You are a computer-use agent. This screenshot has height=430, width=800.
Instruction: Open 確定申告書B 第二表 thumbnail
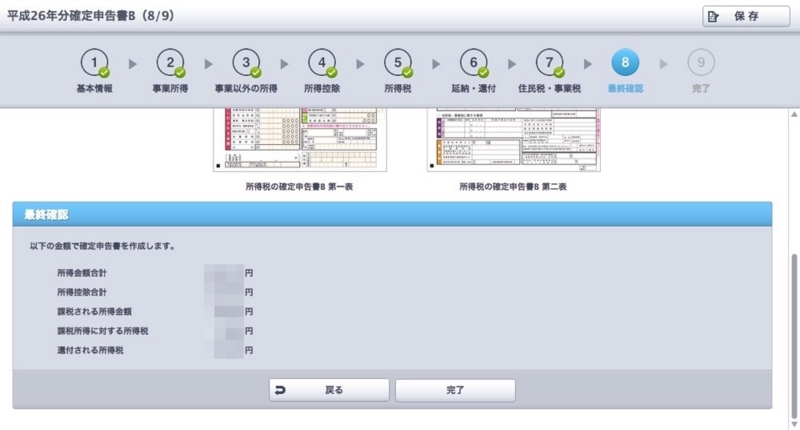click(514, 139)
